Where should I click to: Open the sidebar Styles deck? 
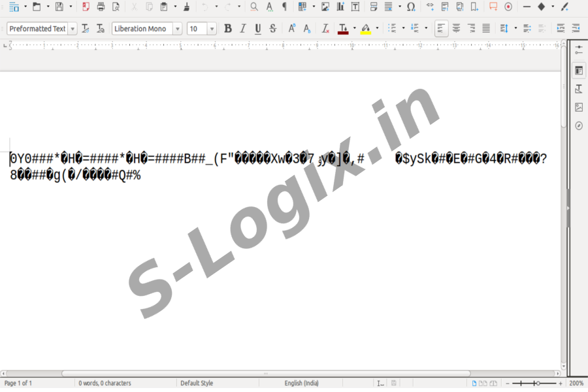point(579,90)
